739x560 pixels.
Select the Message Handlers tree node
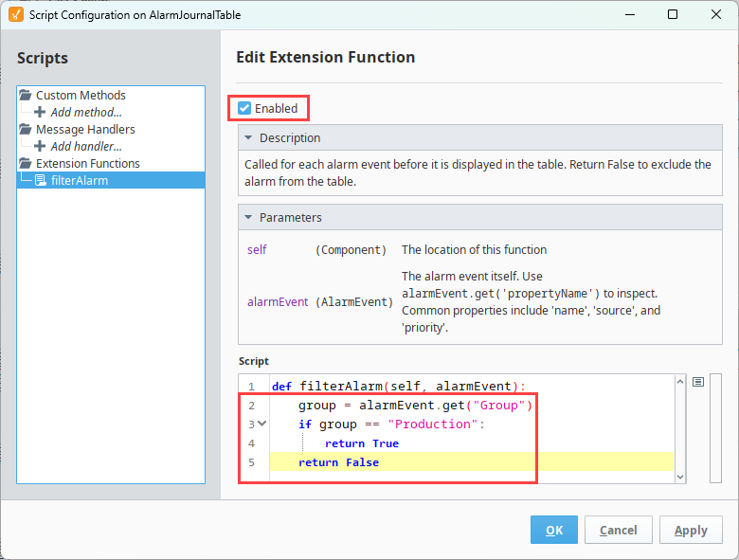click(85, 129)
